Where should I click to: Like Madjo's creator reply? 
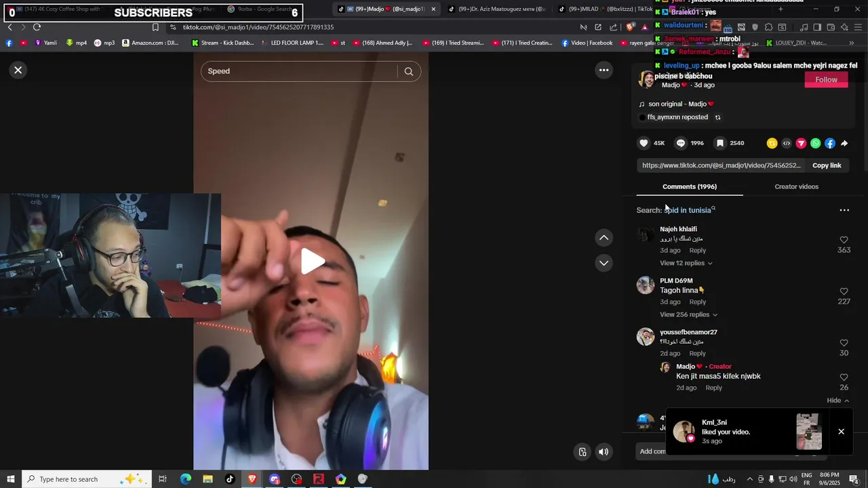844,378
